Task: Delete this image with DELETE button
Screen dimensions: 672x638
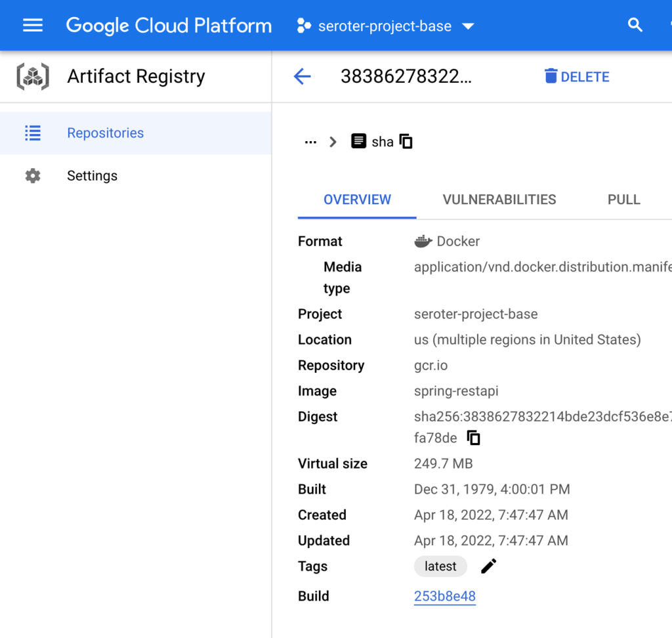Action: pyautogui.click(x=577, y=77)
